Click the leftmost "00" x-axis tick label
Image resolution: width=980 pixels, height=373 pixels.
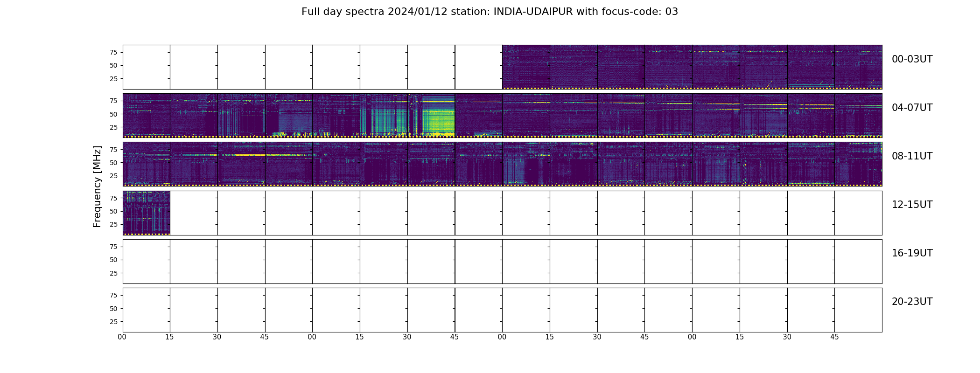(x=122, y=337)
